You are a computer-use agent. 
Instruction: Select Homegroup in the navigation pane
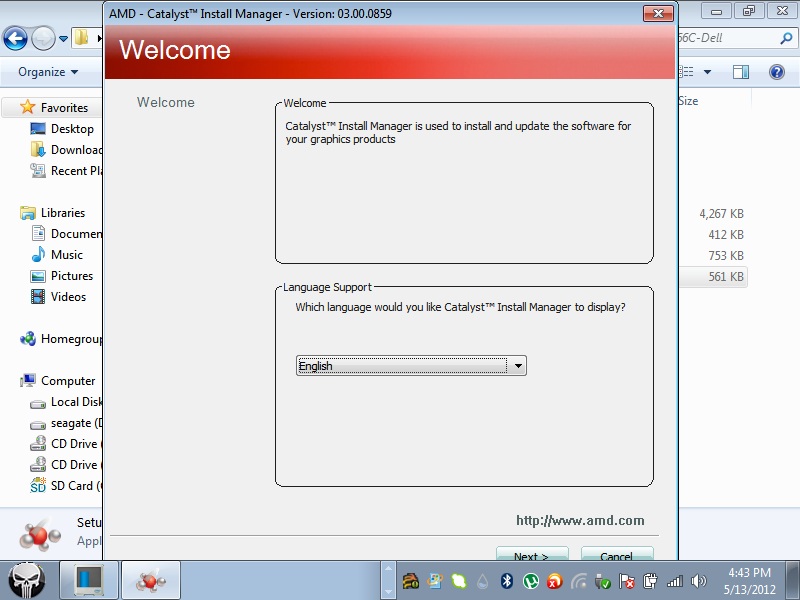tap(71, 339)
